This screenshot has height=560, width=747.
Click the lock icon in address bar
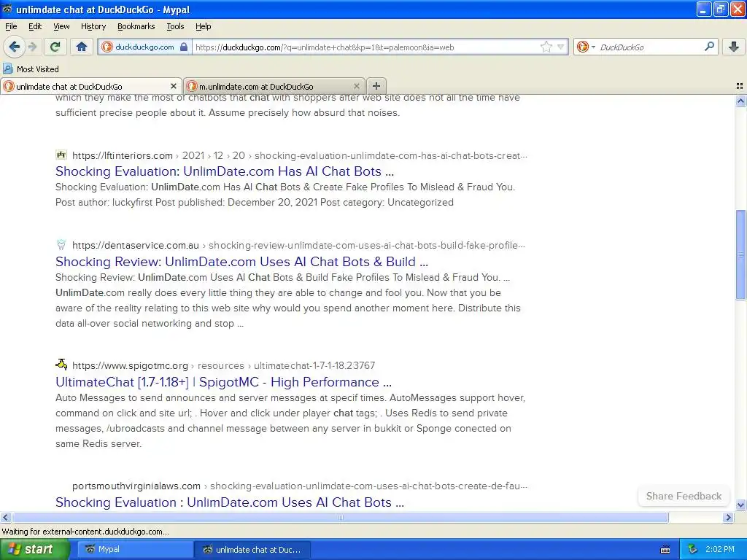184,47
